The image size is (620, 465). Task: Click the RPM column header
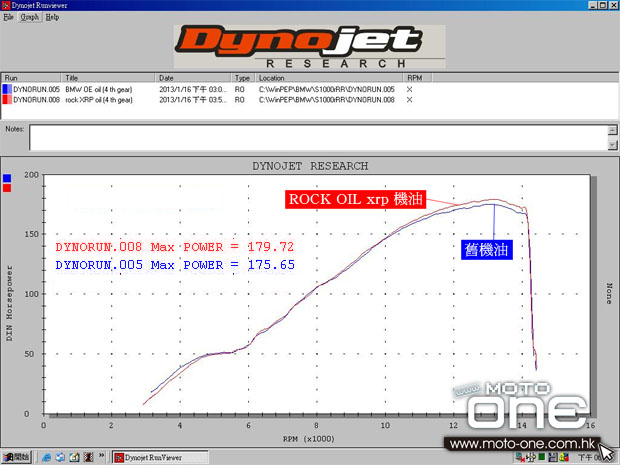tap(417, 78)
